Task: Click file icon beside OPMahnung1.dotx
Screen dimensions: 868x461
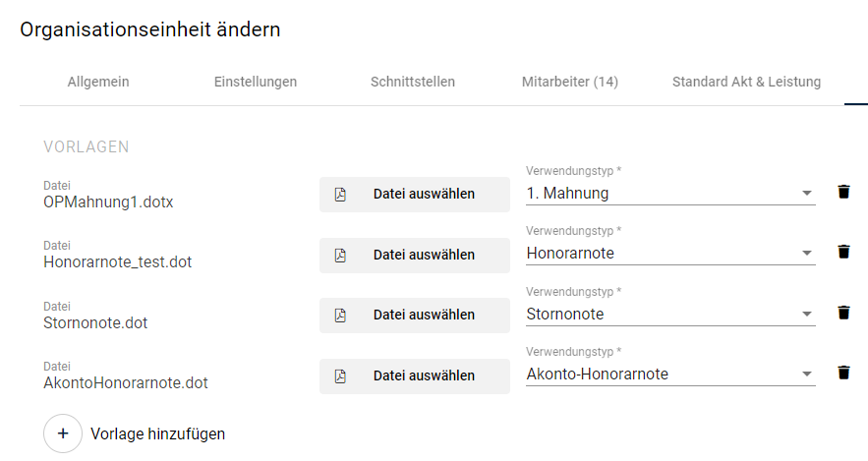Action: (x=340, y=195)
